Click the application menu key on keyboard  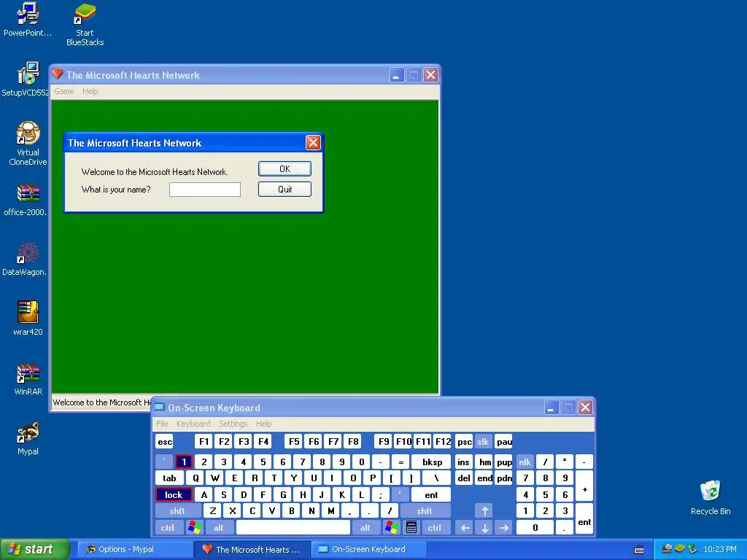click(411, 528)
